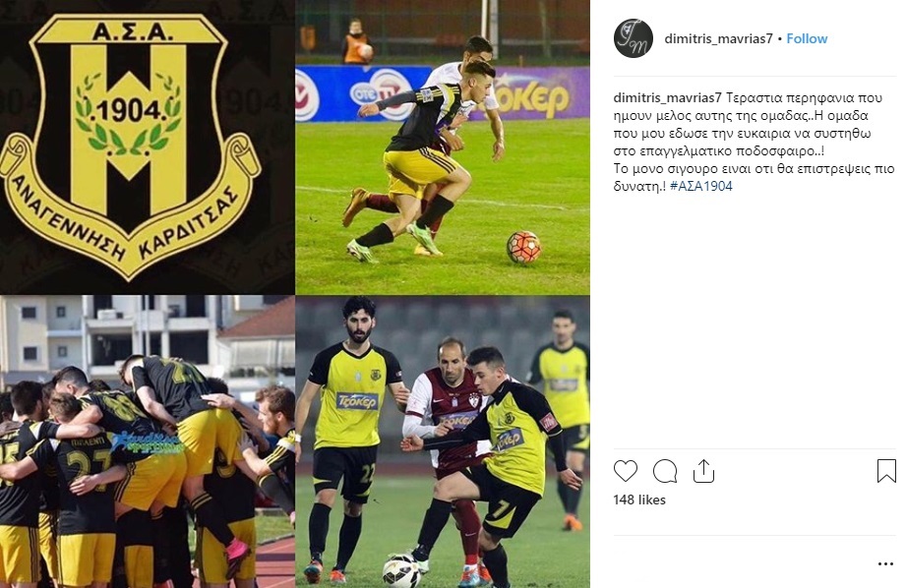Click the photo of the player dribbling the ball

(443, 147)
